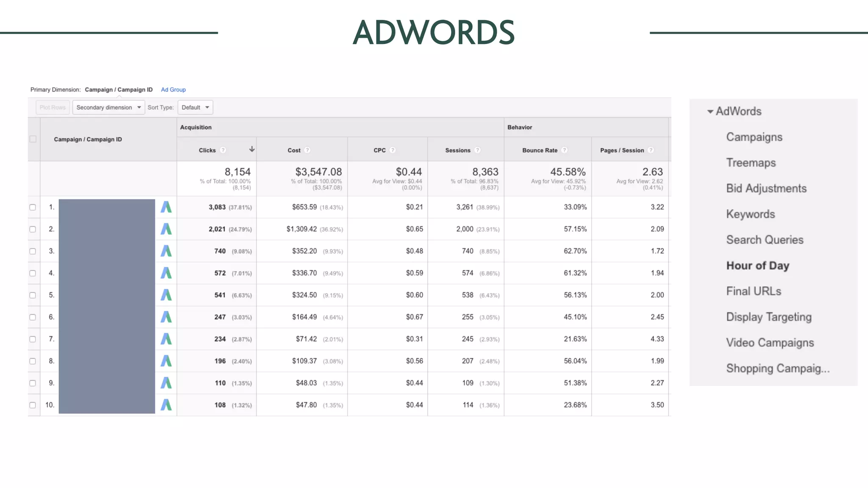This screenshot has width=868, height=488.
Task: Click the Plot Rows button
Action: pyautogui.click(x=53, y=108)
